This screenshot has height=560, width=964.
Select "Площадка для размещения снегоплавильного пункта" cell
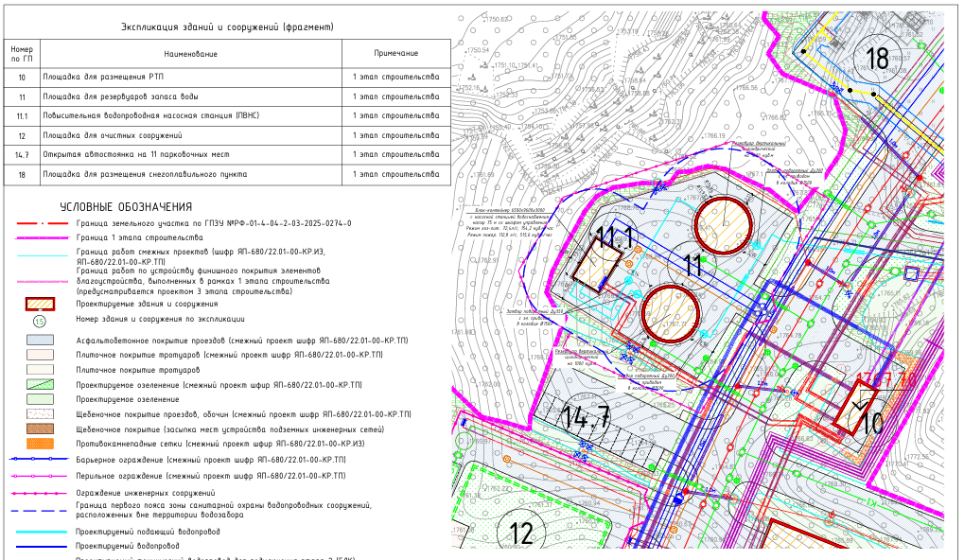pos(190,175)
